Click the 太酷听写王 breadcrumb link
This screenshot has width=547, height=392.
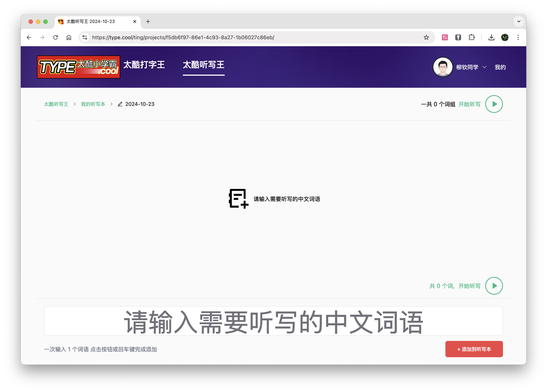[56, 104]
